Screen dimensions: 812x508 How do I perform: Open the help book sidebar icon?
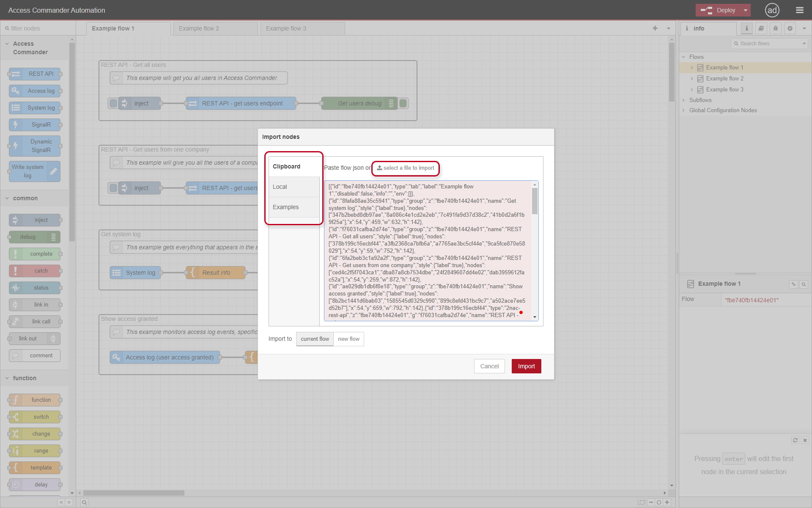click(x=761, y=28)
